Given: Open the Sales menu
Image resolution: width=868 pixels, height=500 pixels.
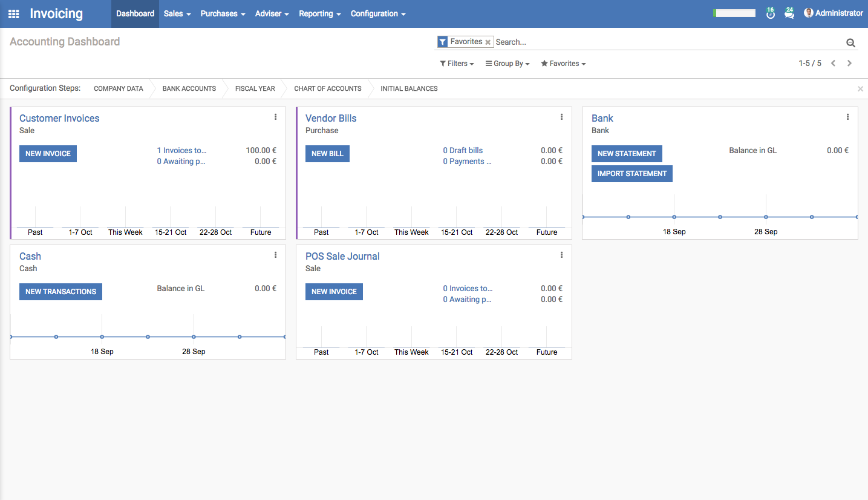Looking at the screenshot, I should tap(177, 14).
